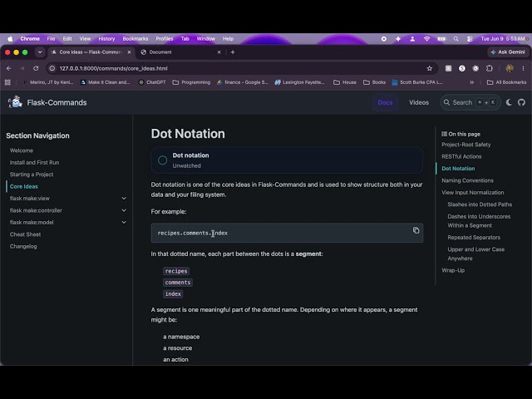Image resolution: width=532 pixels, height=399 pixels.
Task: Copy the recipes.comments.index code snippet
Action: [x=416, y=230]
